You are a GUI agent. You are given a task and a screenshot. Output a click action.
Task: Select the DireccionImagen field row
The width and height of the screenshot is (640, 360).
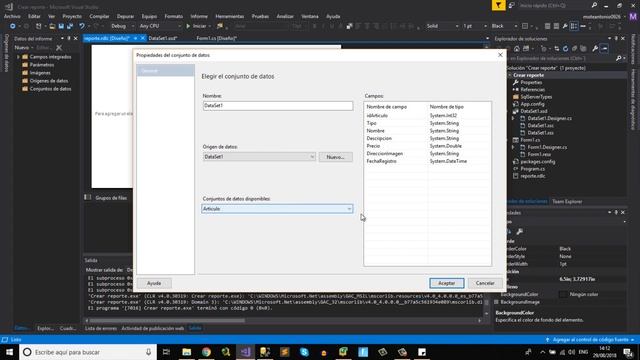coord(427,153)
